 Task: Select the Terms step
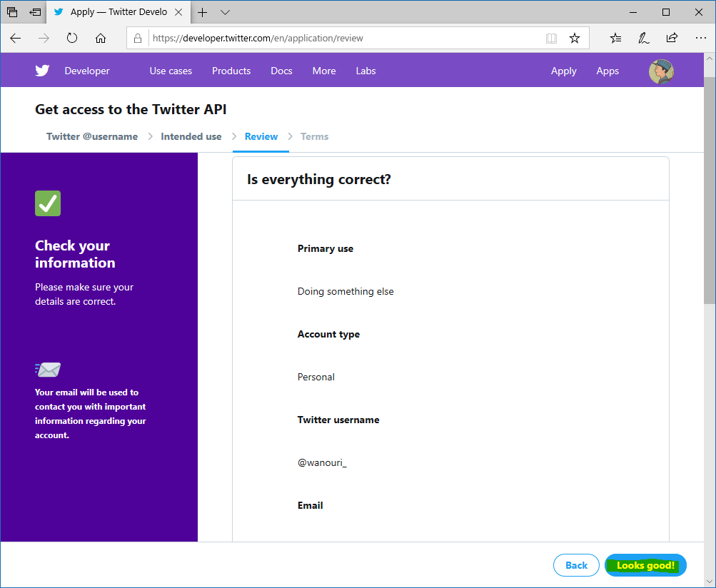[314, 136]
